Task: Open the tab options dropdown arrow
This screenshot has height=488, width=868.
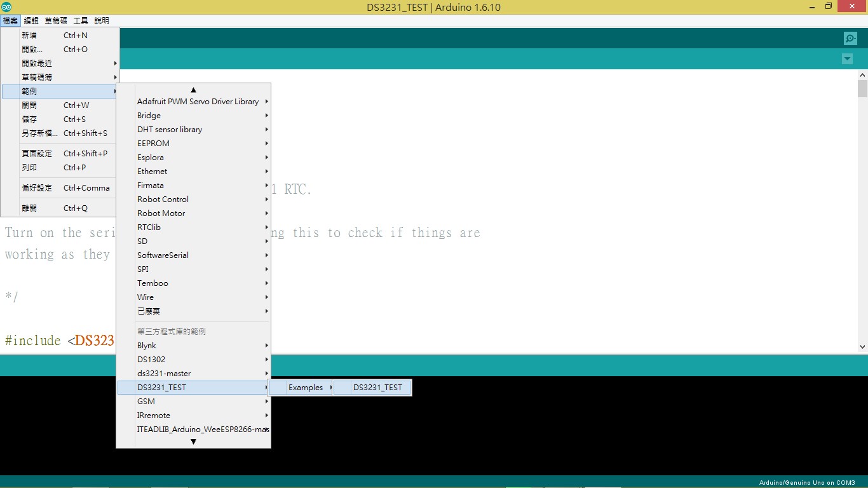Action: 847,59
